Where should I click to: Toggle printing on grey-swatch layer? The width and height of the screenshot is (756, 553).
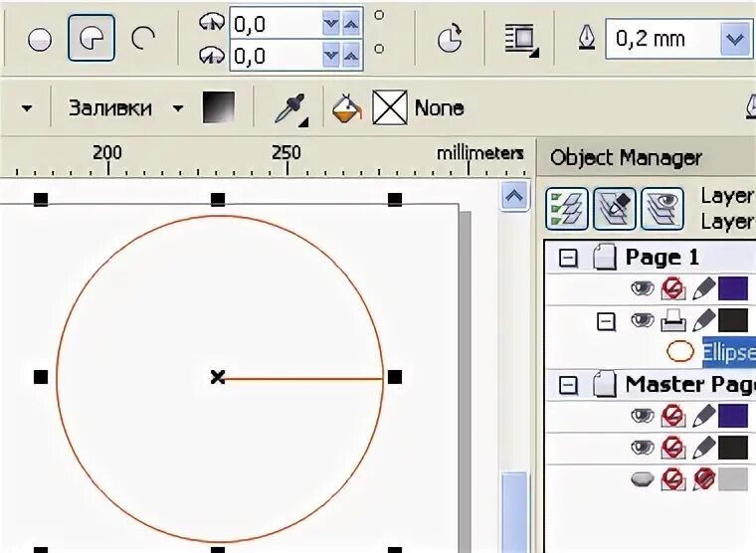(673, 479)
